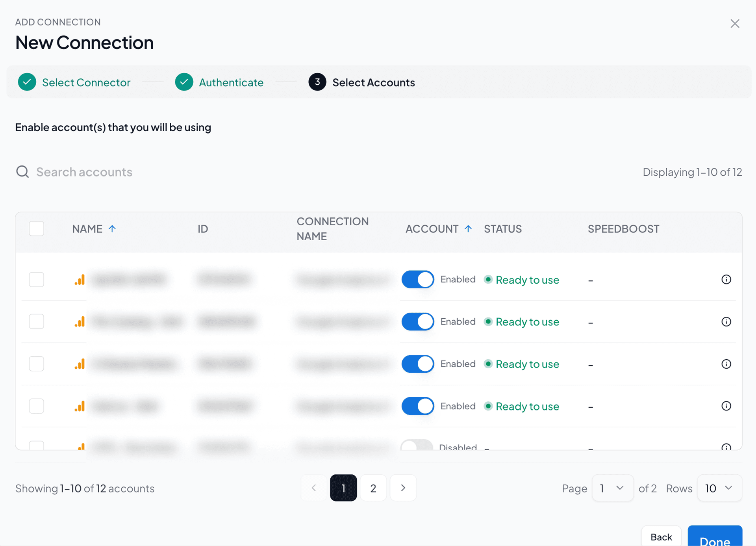Click the NAME sort arrow

tap(112, 228)
